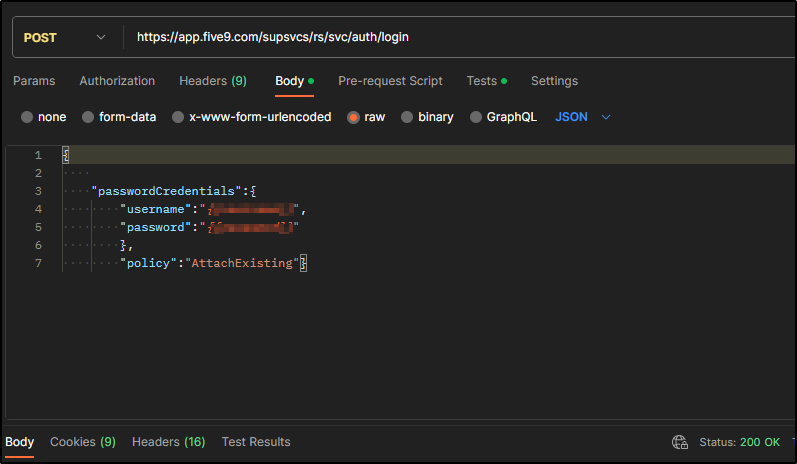
Task: Switch to the Tests tab
Action: [486, 81]
